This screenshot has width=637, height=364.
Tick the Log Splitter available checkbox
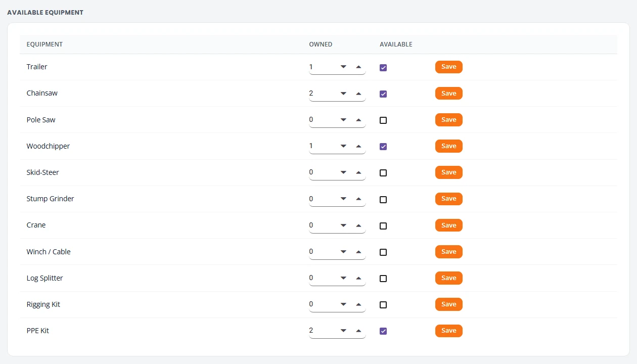click(383, 279)
